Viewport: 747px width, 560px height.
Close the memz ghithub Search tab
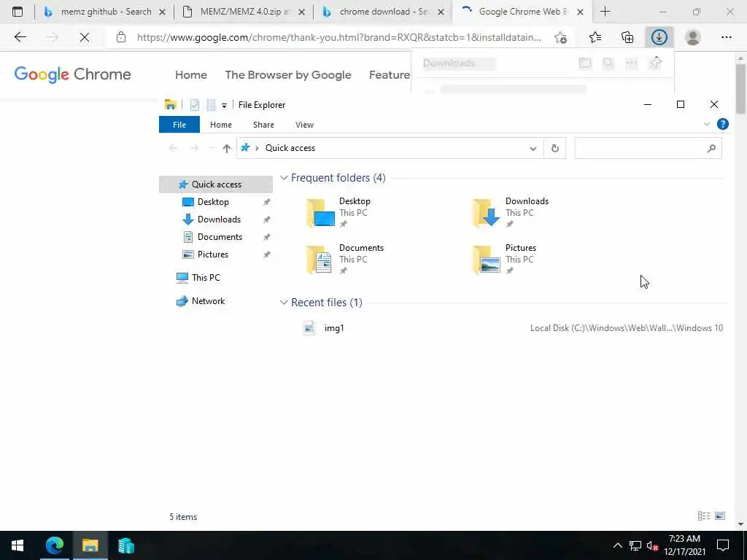tap(162, 12)
